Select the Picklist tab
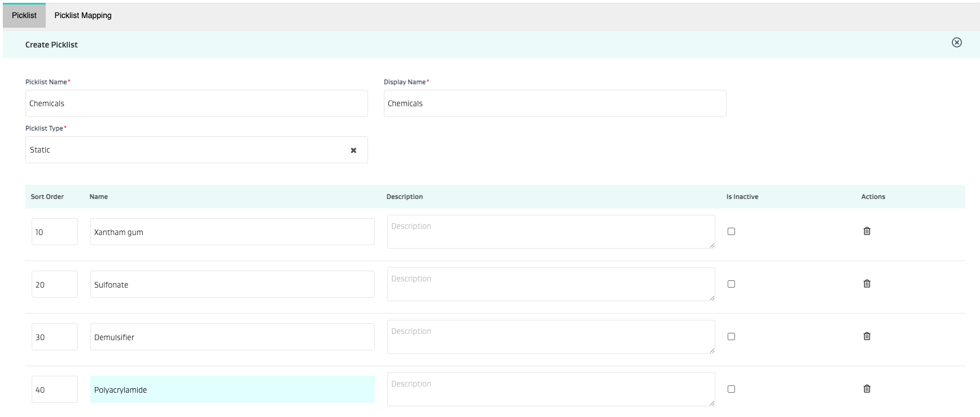980x417 pixels. [24, 15]
